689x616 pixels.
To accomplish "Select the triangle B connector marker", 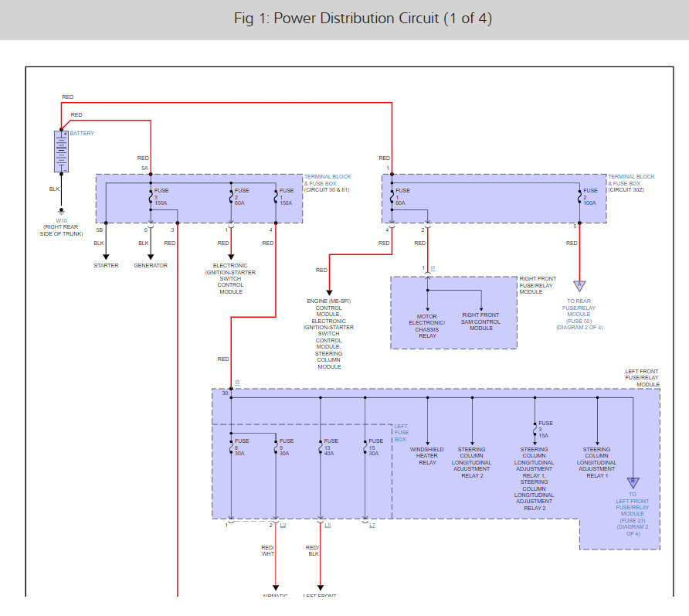I will coord(633,483).
